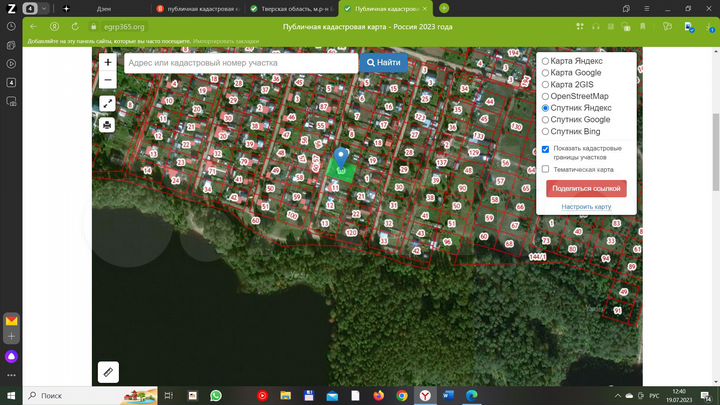This screenshot has width=720, height=405.
Task: Zoom out the map with minus button
Action: pyautogui.click(x=107, y=80)
